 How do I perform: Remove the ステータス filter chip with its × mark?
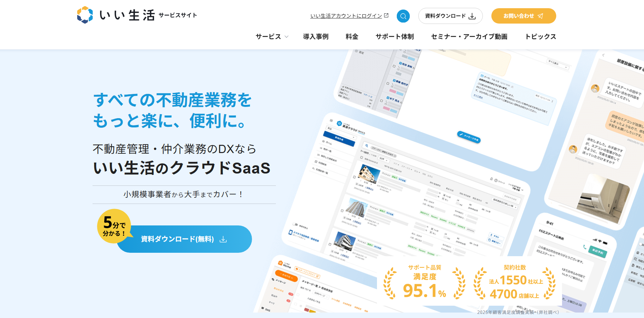[394, 155]
